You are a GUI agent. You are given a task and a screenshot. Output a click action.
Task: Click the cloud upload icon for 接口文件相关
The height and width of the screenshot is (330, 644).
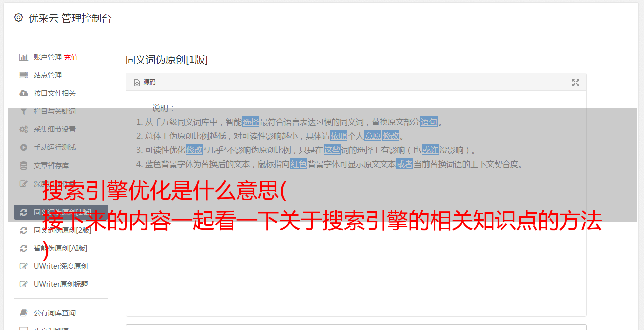point(23,93)
